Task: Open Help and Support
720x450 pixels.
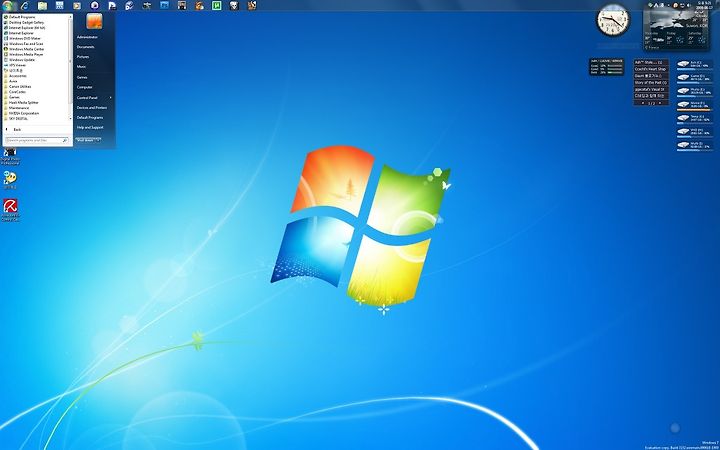Action: coord(90,127)
